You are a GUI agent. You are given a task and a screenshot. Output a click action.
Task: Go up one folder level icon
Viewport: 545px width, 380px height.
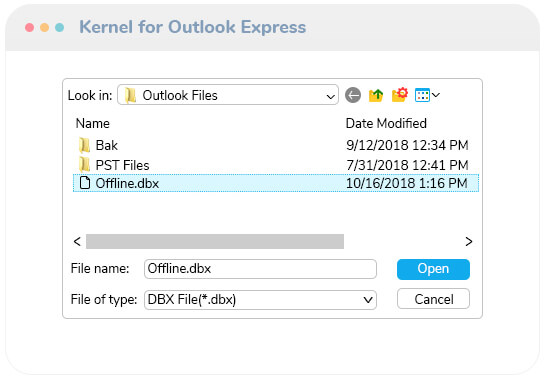pyautogui.click(x=376, y=95)
